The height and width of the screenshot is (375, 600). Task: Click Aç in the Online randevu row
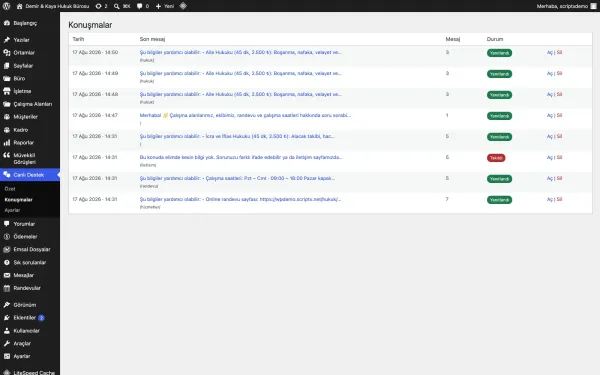(x=549, y=199)
